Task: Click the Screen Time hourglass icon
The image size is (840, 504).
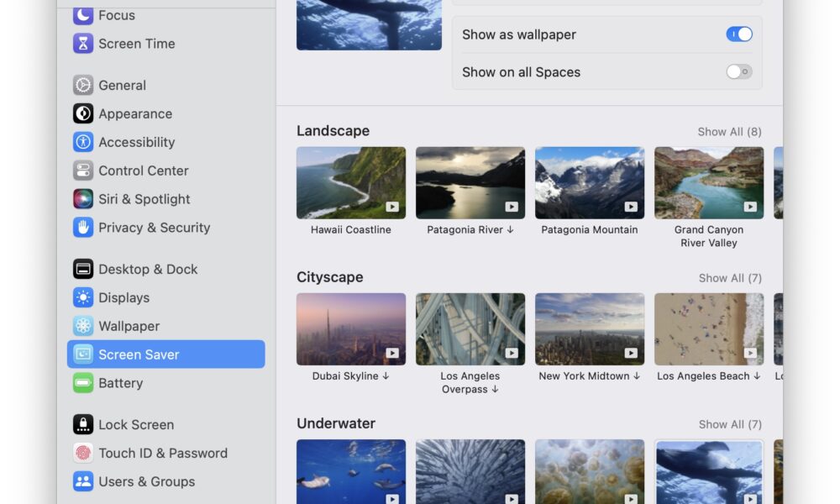Action: click(83, 44)
